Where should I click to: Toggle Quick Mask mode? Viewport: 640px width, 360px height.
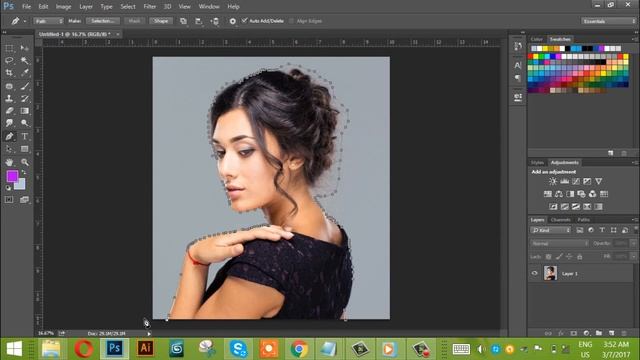tap(9, 200)
